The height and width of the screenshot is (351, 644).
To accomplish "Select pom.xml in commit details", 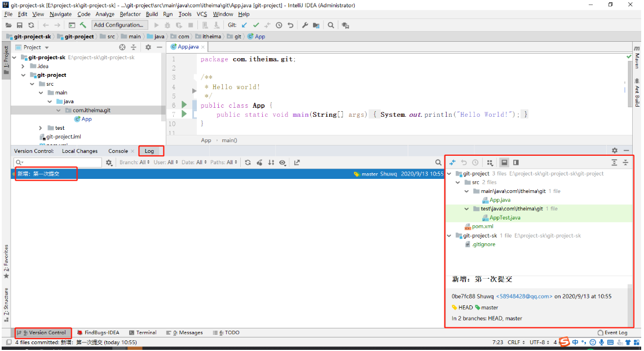I will click(483, 226).
